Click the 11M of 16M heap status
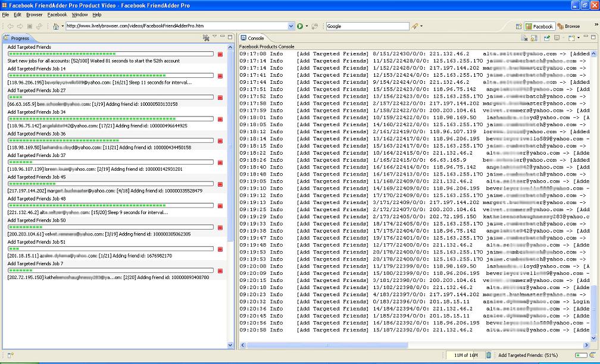 coord(465,355)
